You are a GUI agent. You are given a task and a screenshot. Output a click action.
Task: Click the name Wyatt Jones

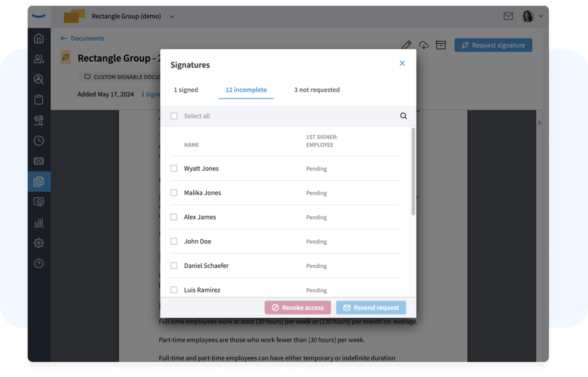click(202, 168)
